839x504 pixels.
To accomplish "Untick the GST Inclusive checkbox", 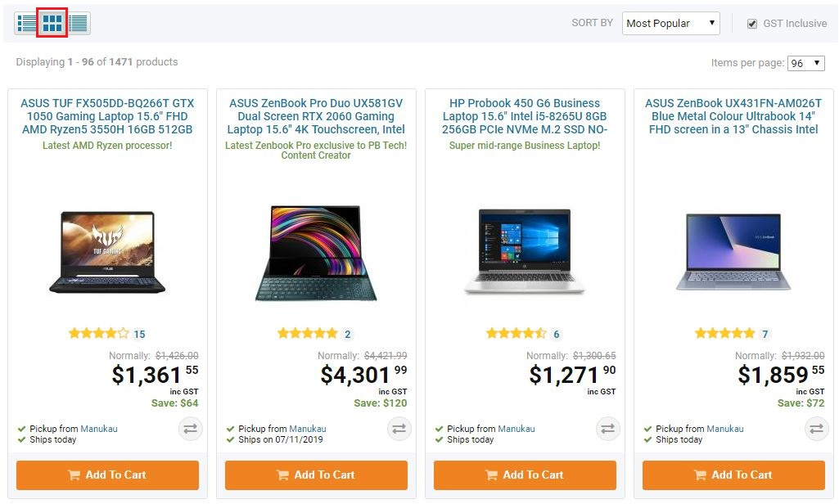I will [x=752, y=24].
